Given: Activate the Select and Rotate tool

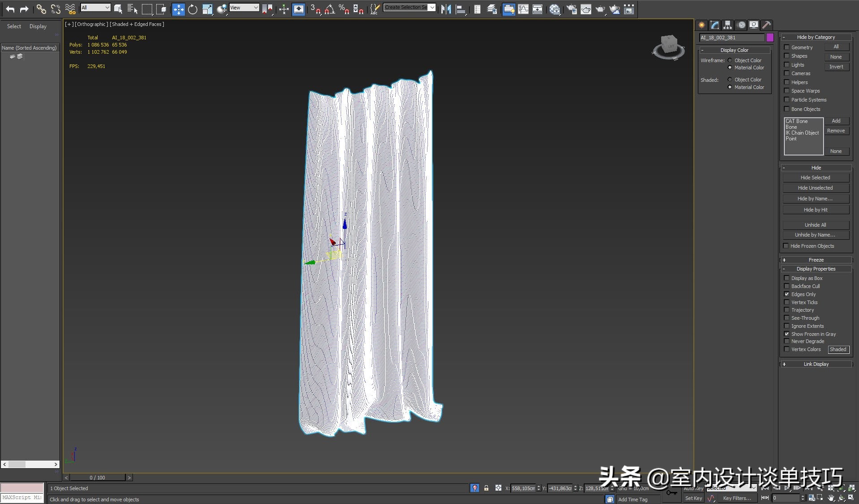Looking at the screenshot, I should tap(192, 9).
